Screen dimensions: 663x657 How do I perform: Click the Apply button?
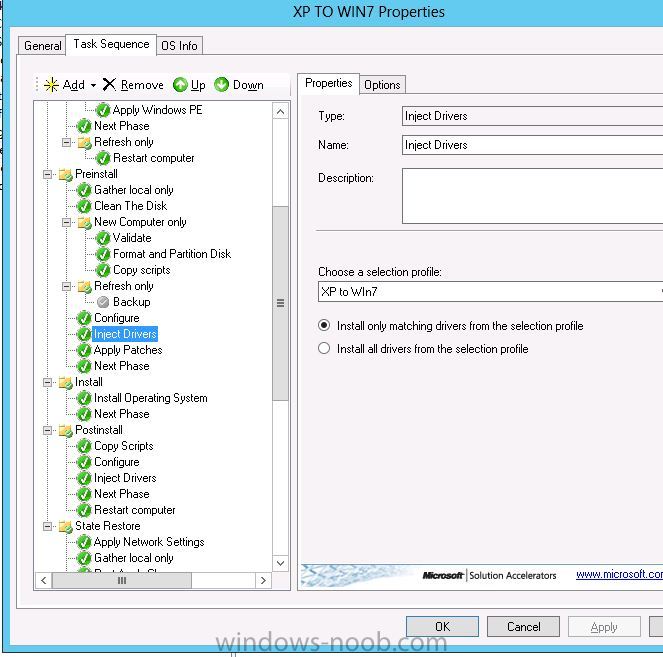click(604, 627)
